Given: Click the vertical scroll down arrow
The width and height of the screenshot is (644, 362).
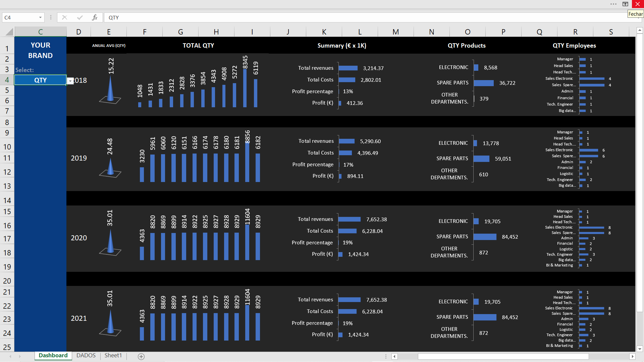Looking at the screenshot, I should (640, 349).
